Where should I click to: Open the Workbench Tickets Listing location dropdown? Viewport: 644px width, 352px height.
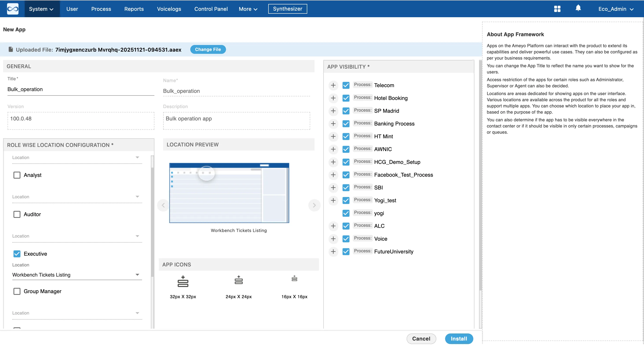(x=77, y=275)
